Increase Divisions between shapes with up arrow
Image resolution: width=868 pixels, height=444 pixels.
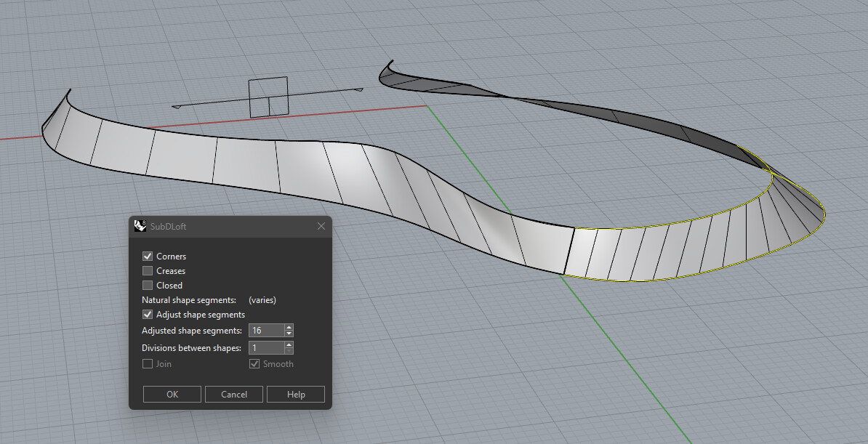pyautogui.click(x=289, y=344)
